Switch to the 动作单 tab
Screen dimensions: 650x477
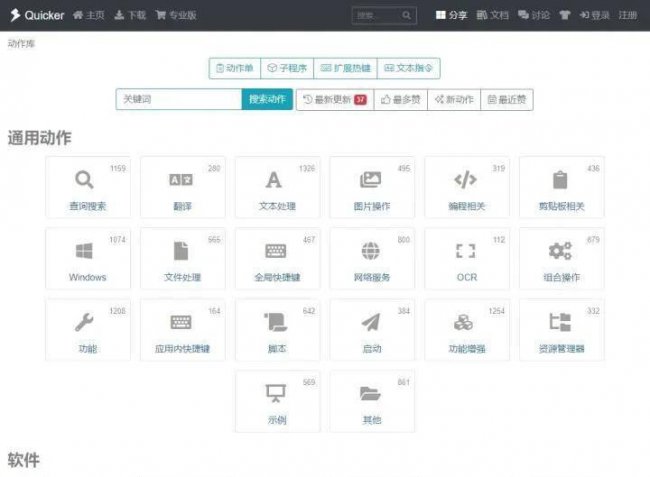[x=235, y=68]
